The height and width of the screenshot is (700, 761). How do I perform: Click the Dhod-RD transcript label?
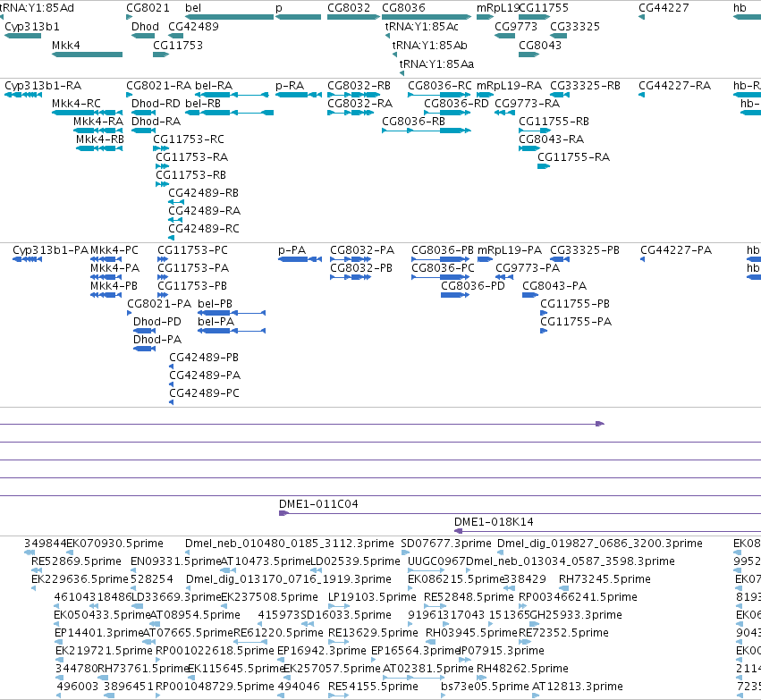(156, 104)
